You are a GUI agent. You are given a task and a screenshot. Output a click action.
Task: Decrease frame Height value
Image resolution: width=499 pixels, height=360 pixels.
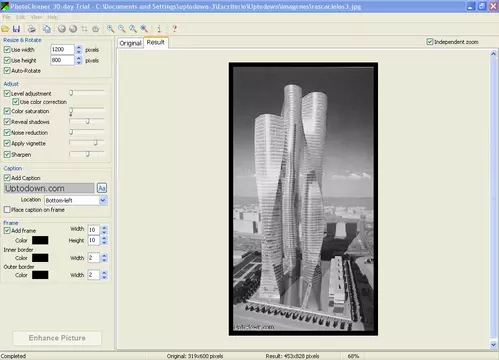104,242
